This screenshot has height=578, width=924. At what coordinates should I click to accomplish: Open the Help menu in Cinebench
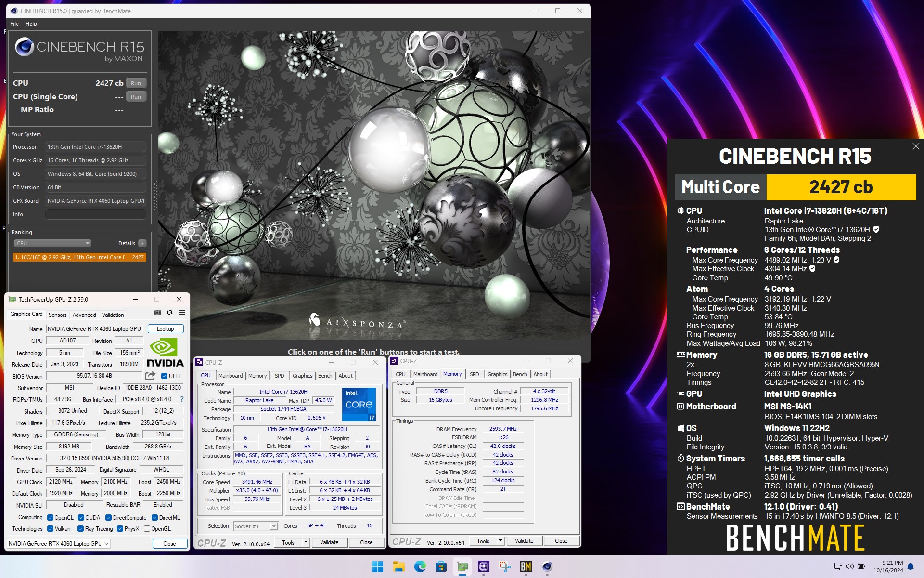click(x=31, y=24)
